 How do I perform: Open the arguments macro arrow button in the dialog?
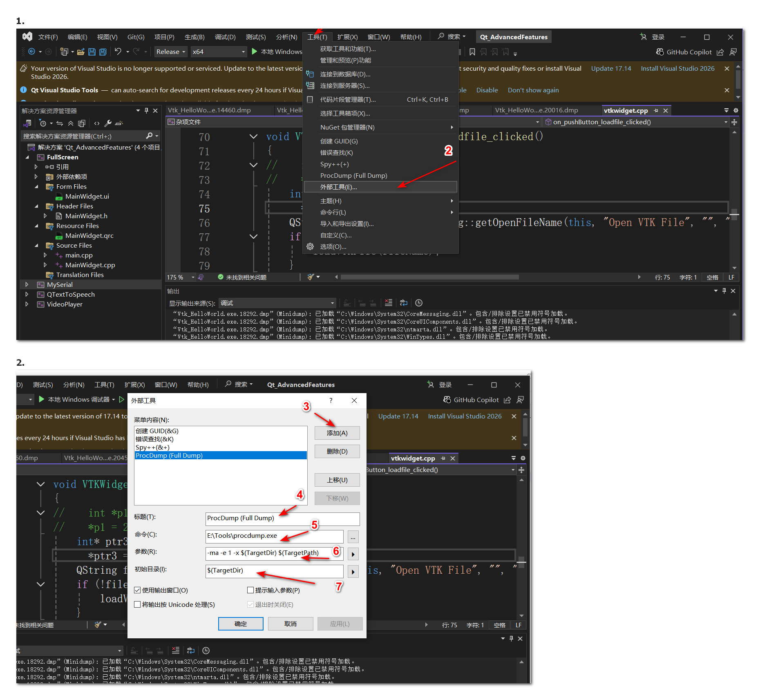tap(353, 554)
